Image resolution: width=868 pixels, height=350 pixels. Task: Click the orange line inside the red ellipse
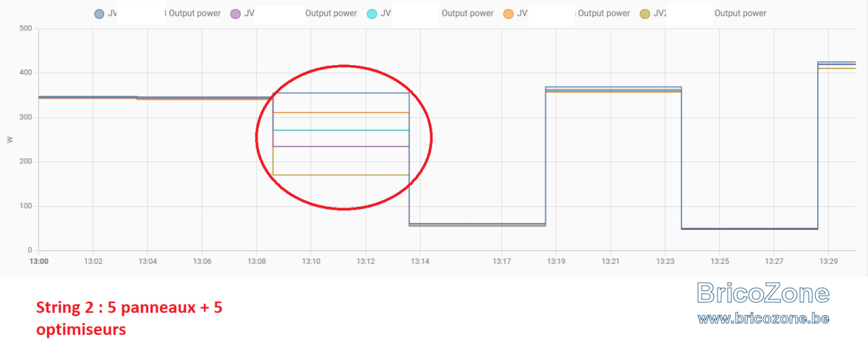click(341, 113)
